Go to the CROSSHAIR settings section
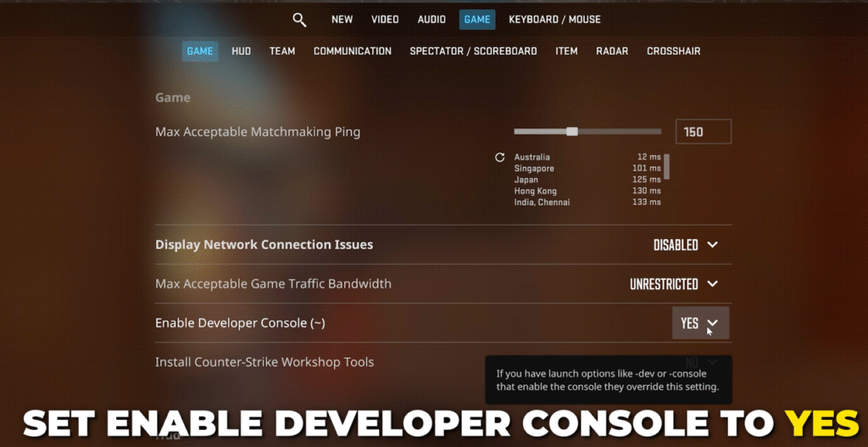Screen dimensions: 868x447 (x=673, y=51)
